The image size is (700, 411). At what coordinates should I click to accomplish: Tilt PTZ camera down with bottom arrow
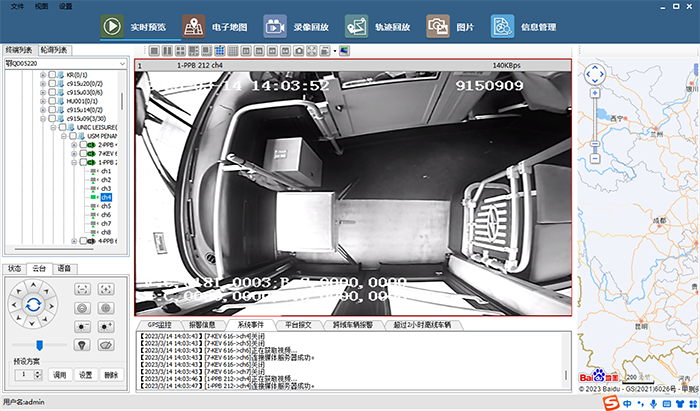coord(33,323)
